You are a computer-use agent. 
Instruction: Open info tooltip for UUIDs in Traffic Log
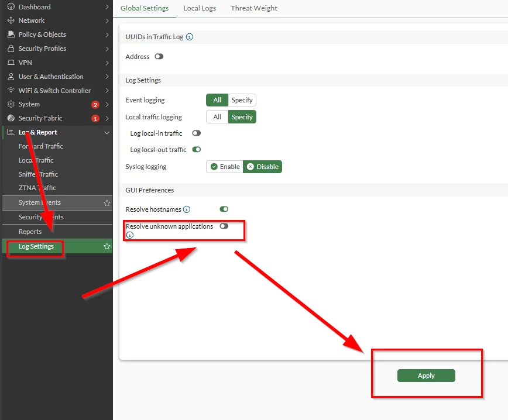(190, 37)
